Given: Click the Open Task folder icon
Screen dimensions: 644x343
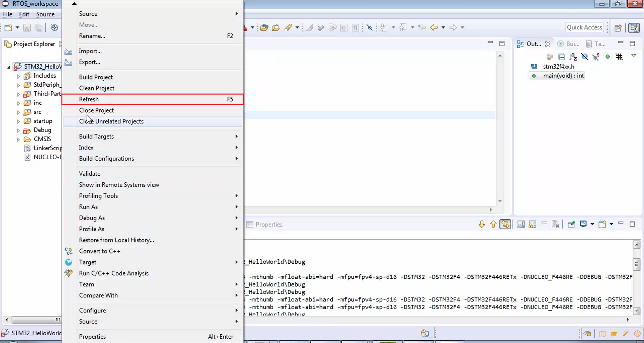Looking at the screenshot, I should (x=276, y=27).
